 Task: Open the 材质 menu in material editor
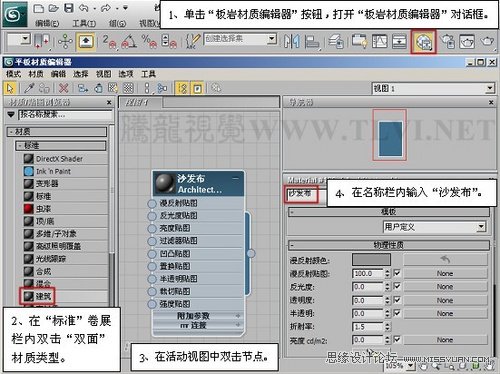[x=36, y=74]
